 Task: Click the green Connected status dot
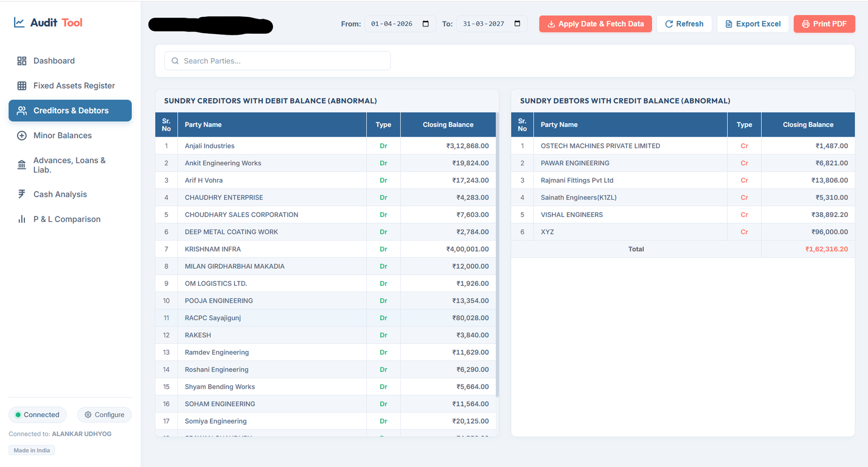(x=18, y=415)
